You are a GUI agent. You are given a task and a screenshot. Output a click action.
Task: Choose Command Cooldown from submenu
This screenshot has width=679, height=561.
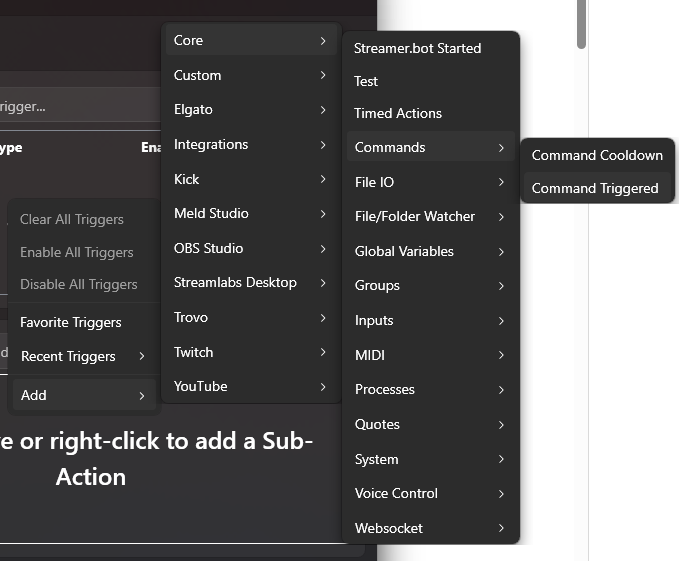[597, 155]
